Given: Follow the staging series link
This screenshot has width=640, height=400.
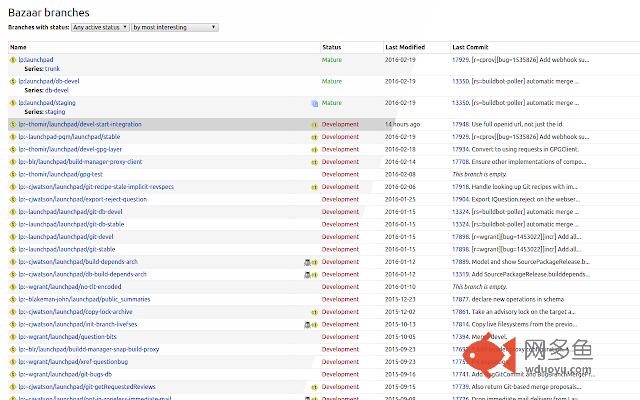Looking at the screenshot, I should pyautogui.click(x=55, y=111).
